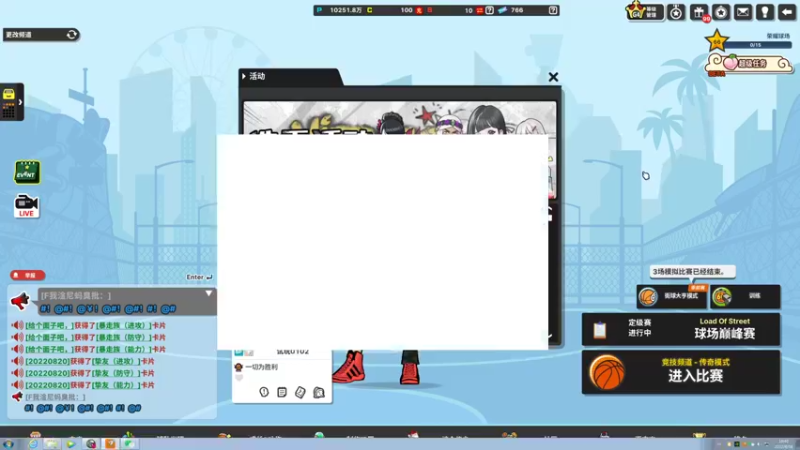Viewport: 800px width, 450px height.
Task: Open the media player taskbar icon
Action: [x=70, y=444]
